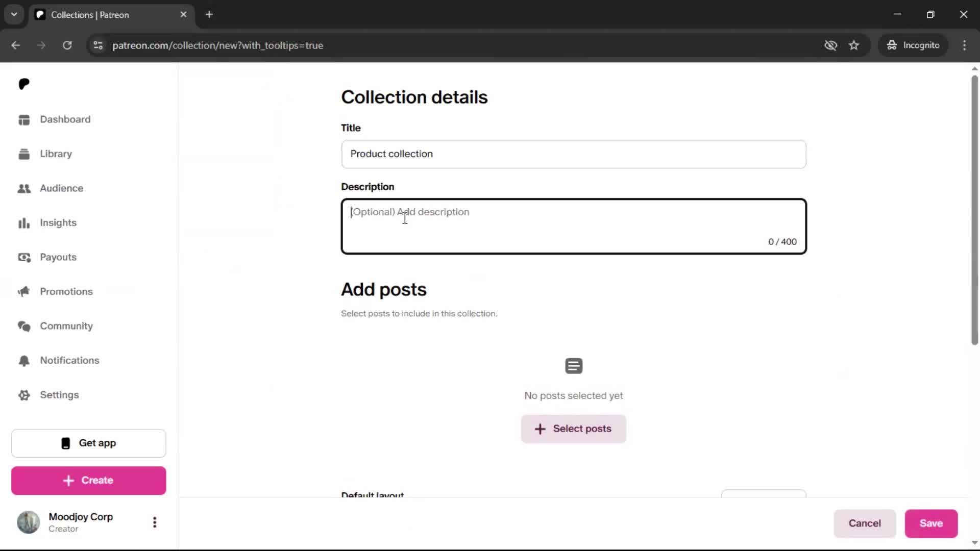Open the Notifications bell icon
Image resolution: width=980 pixels, height=551 pixels.
[24, 361]
